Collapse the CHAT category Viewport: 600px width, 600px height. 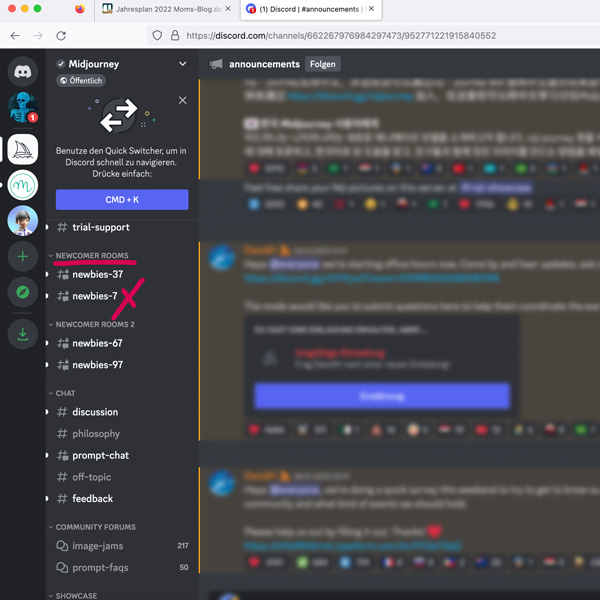point(62,393)
